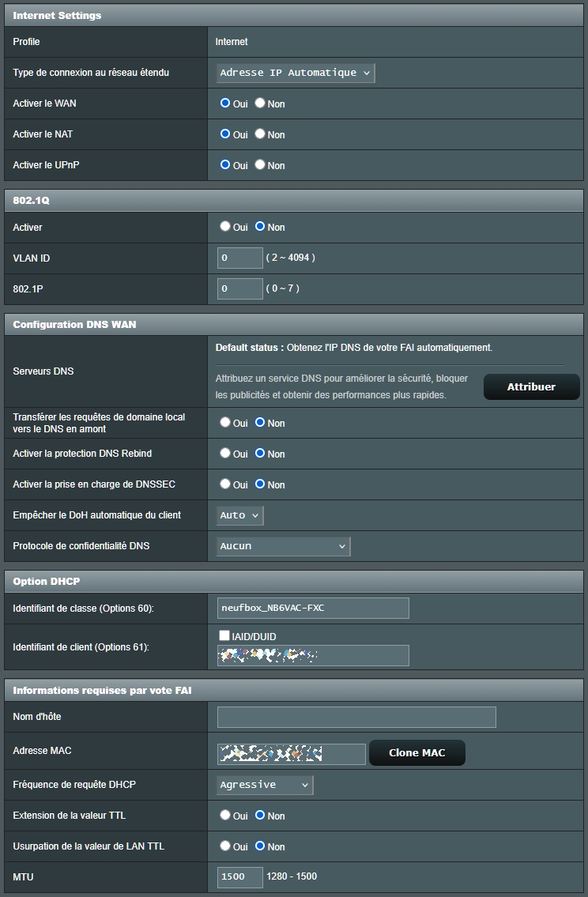This screenshot has width=588, height=897.
Task: Turn on DNSSEC support with Oui
Action: coord(225,484)
